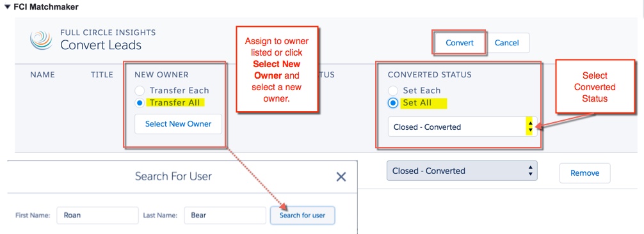Click the NEW OWNER heading

(x=161, y=75)
